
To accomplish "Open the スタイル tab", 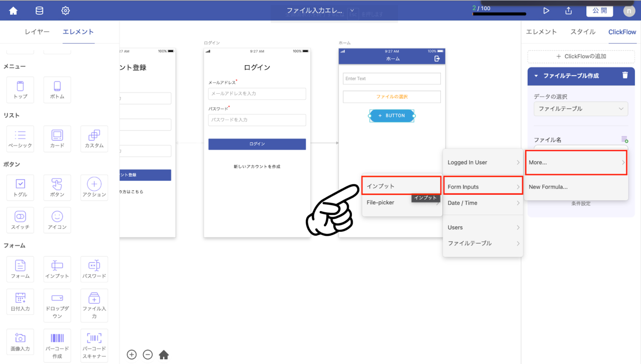I will point(583,32).
